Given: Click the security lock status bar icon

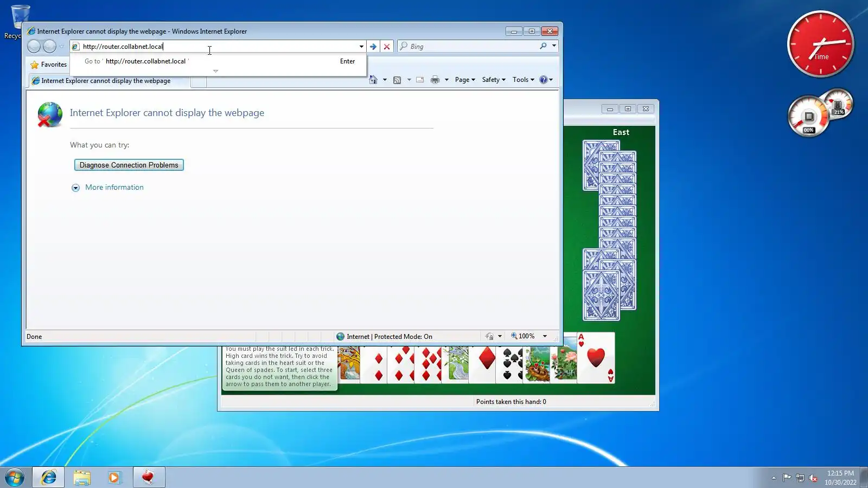Looking at the screenshot, I should [x=489, y=336].
